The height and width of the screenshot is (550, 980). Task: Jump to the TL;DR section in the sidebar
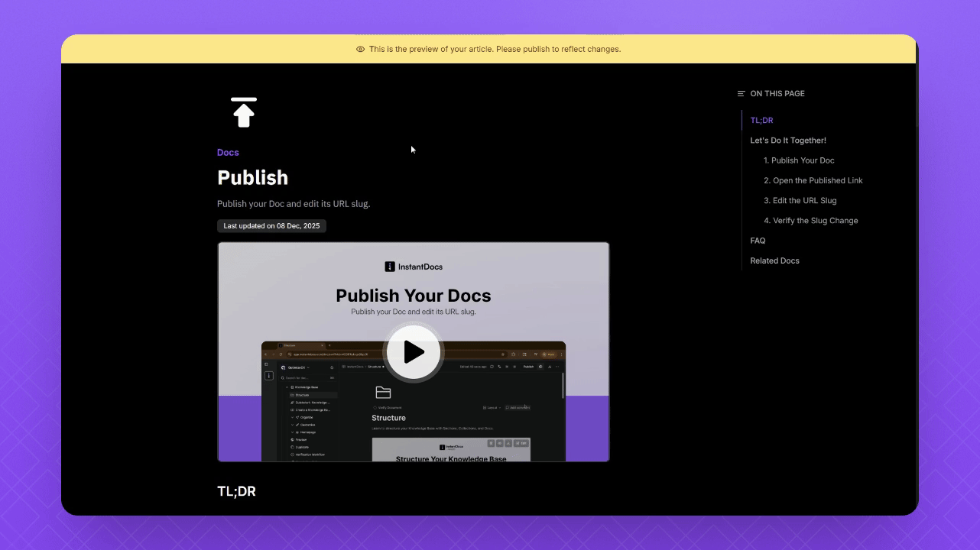click(x=761, y=121)
